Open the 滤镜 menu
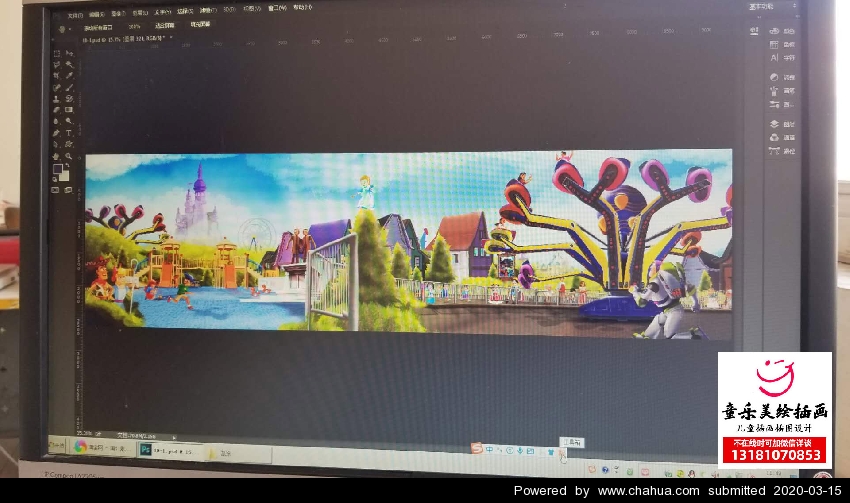The width and height of the screenshot is (850, 503). click(x=207, y=10)
